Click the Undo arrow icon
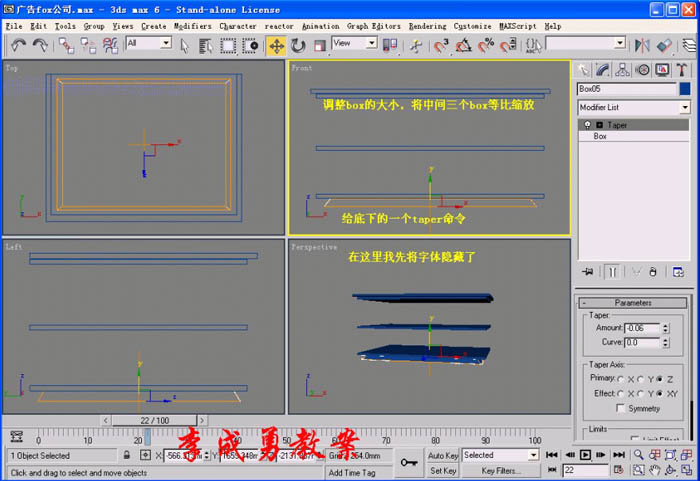This screenshot has width=700, height=481. tap(18, 46)
